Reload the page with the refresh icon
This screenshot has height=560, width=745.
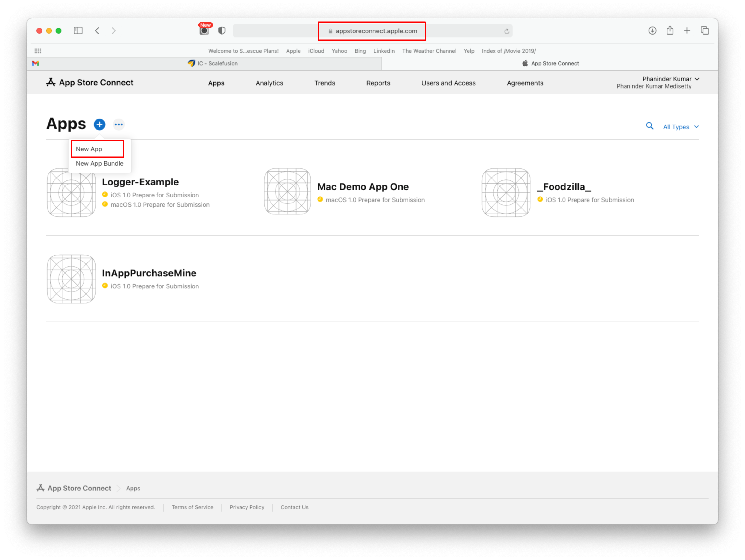(506, 31)
